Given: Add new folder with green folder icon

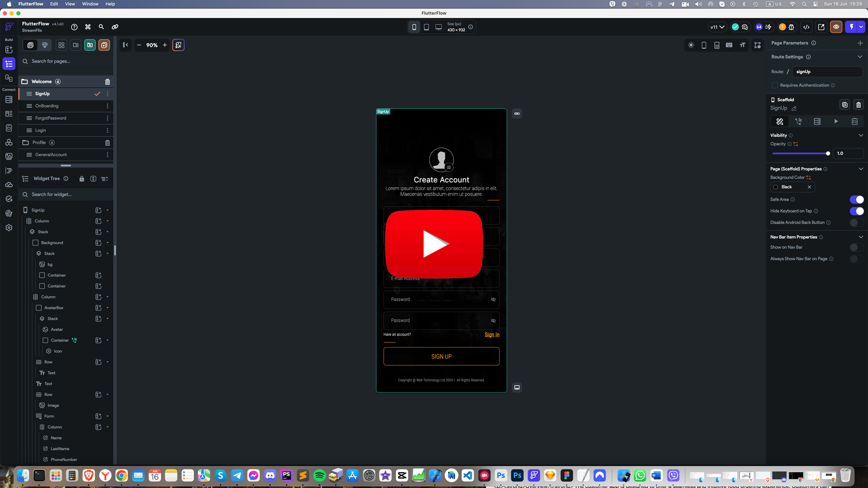Looking at the screenshot, I should [x=90, y=45].
